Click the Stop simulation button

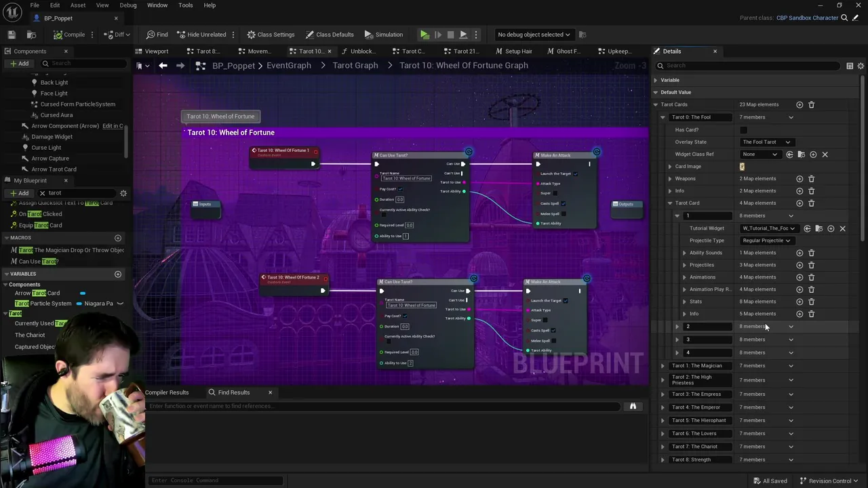450,35
